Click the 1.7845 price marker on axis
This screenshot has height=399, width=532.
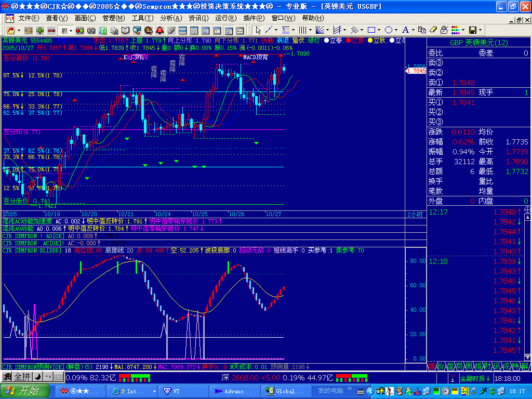tap(416, 71)
